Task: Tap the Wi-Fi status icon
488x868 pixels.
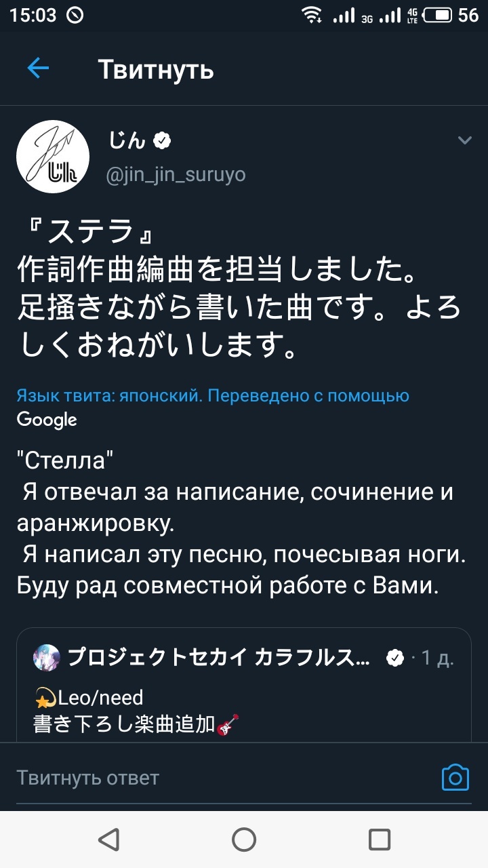Action: [x=312, y=15]
